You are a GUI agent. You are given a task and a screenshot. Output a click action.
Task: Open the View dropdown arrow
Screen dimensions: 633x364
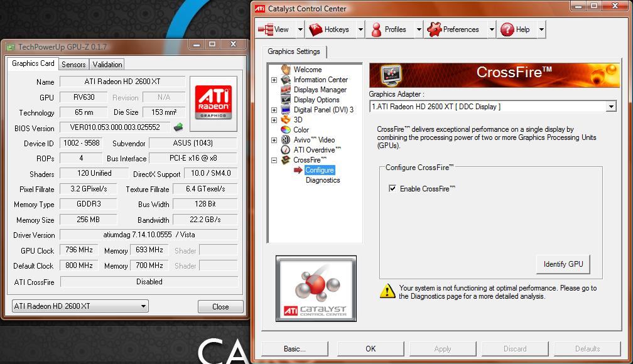[x=300, y=29]
